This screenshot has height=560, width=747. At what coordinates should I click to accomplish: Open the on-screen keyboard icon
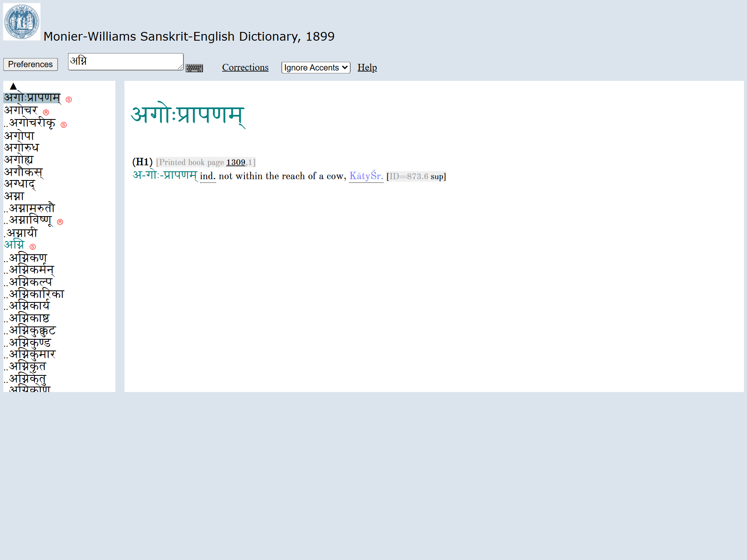point(194,68)
